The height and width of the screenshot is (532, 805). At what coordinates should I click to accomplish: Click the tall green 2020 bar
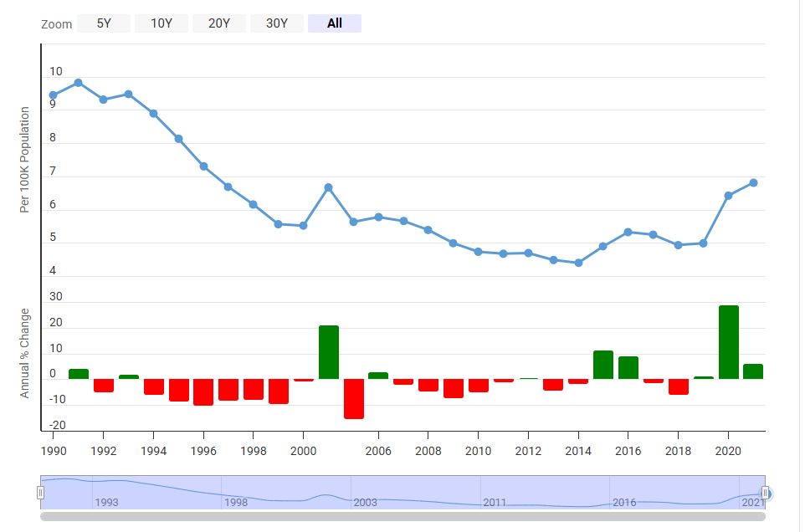(x=728, y=342)
